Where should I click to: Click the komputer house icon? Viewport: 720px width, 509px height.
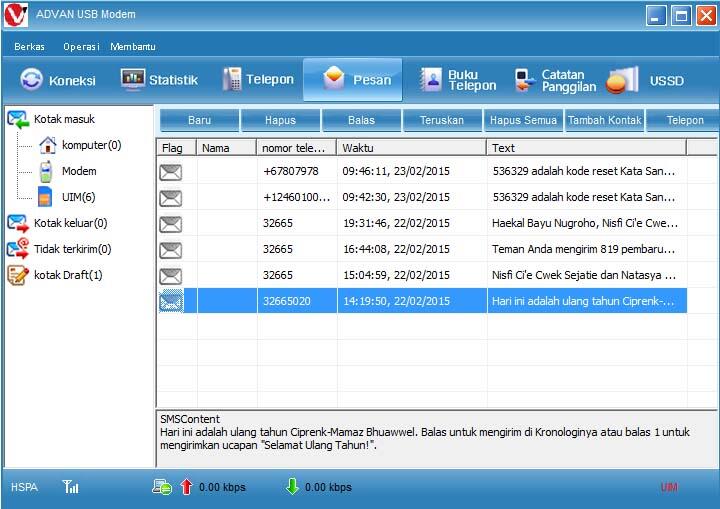tap(48, 145)
